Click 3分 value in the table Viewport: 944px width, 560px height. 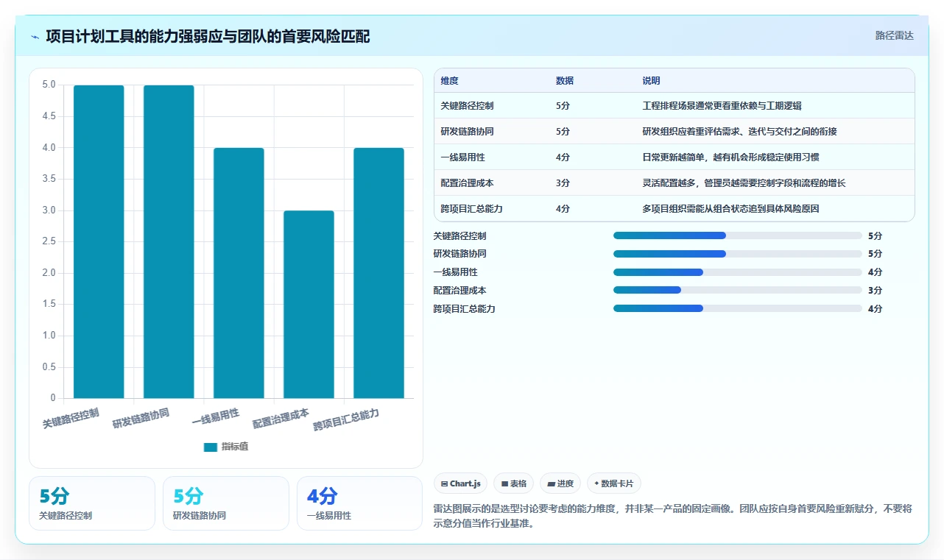coord(563,183)
